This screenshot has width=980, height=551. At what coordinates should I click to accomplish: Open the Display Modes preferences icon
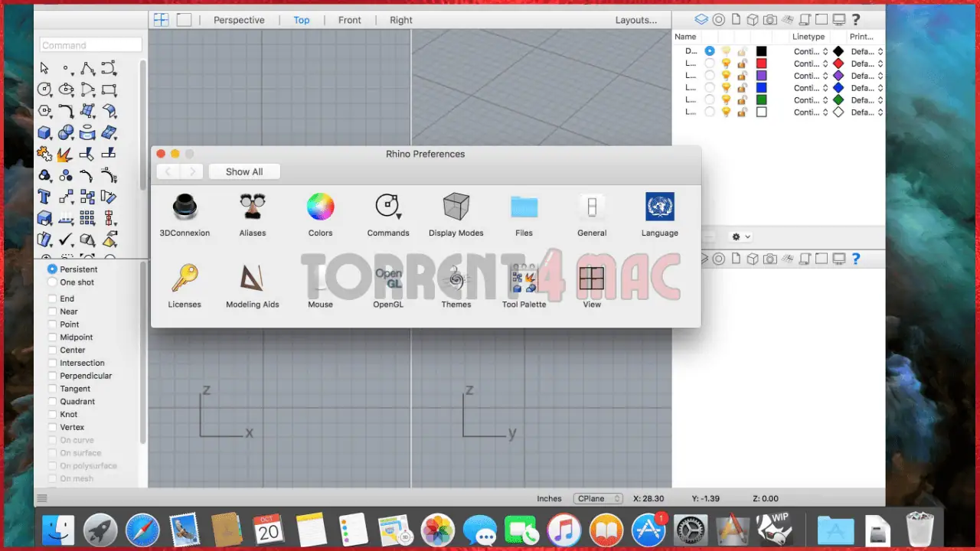tap(456, 206)
